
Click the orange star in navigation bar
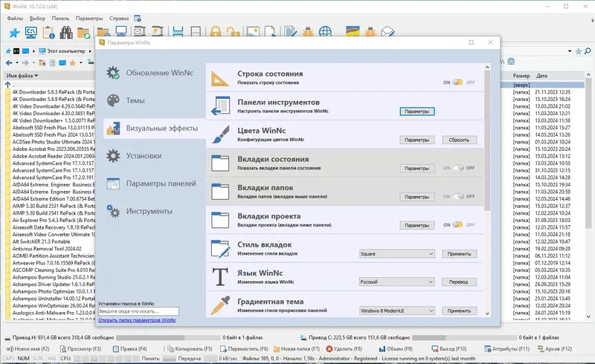click(72, 62)
